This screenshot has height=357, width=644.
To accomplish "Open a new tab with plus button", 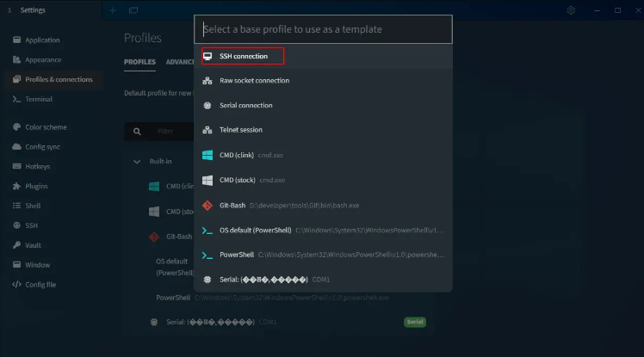I will click(113, 10).
